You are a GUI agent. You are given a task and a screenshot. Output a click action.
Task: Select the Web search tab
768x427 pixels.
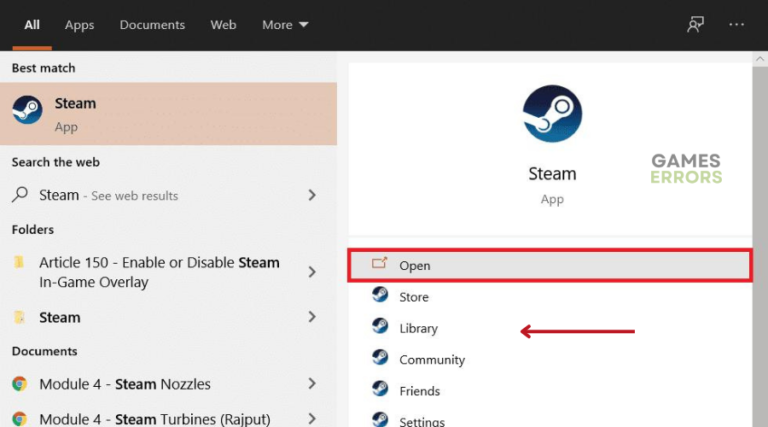pos(223,25)
